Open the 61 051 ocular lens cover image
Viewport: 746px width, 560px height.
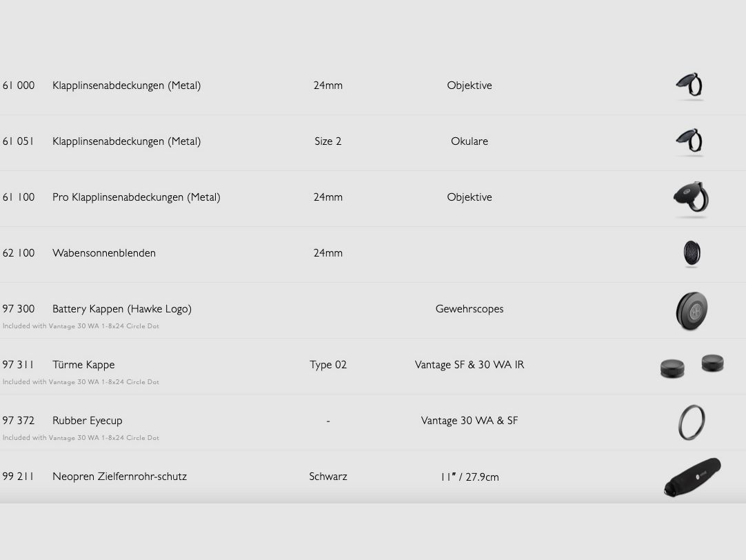point(689,142)
